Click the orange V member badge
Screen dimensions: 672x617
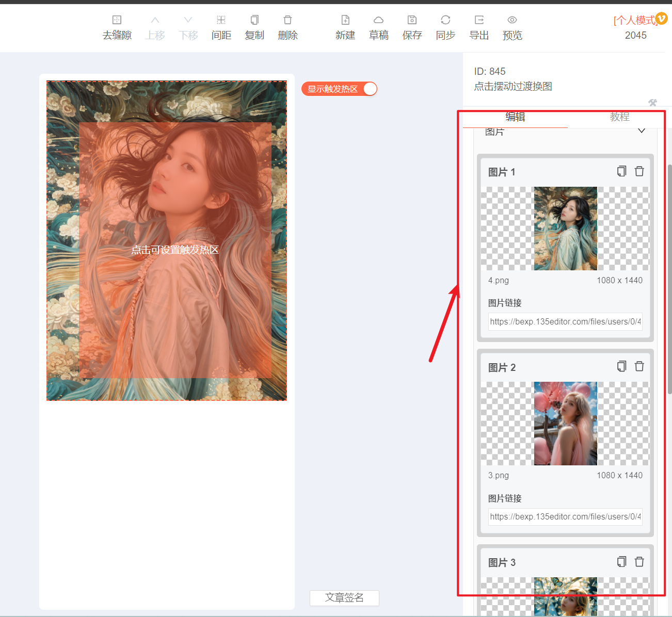[661, 18]
